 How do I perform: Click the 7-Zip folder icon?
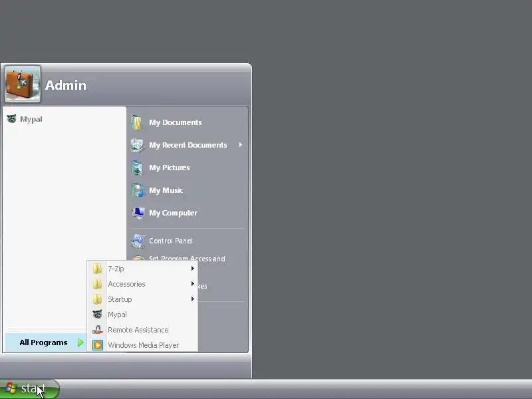[97, 269]
